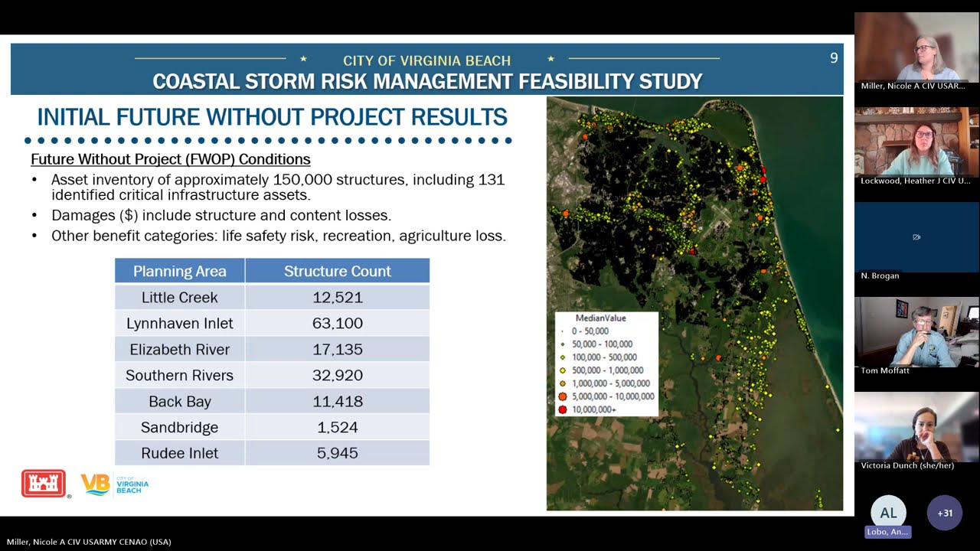Screen dimensions: 980x551
Task: Click the value 32,920
Action: point(338,375)
